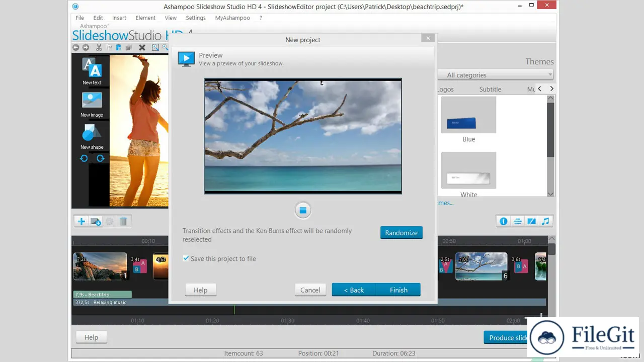Viewport: 644px width, 362px height.
Task: Open the ? help menu
Action: click(x=261, y=18)
